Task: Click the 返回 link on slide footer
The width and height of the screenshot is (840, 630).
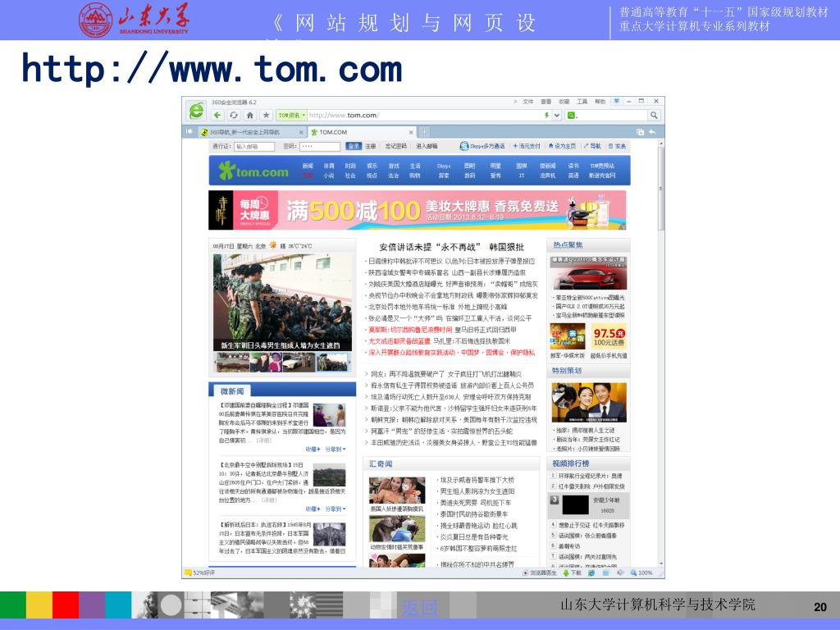Action: point(419,608)
